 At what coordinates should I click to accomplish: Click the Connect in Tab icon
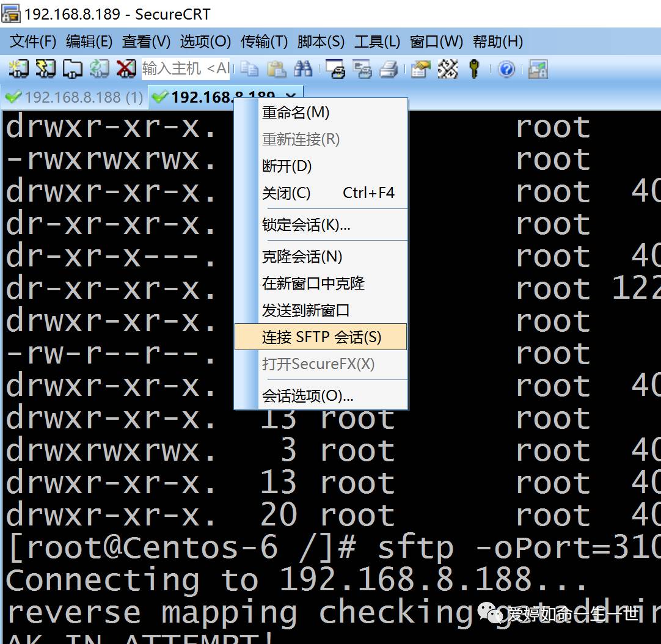72,69
